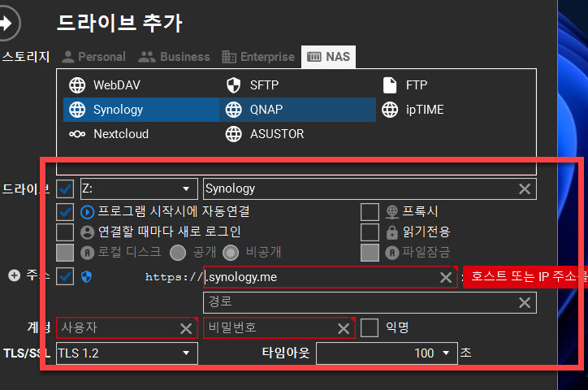Viewport: 588px width, 390px height.
Task: Select the QNAP globe icon
Action: (x=234, y=110)
